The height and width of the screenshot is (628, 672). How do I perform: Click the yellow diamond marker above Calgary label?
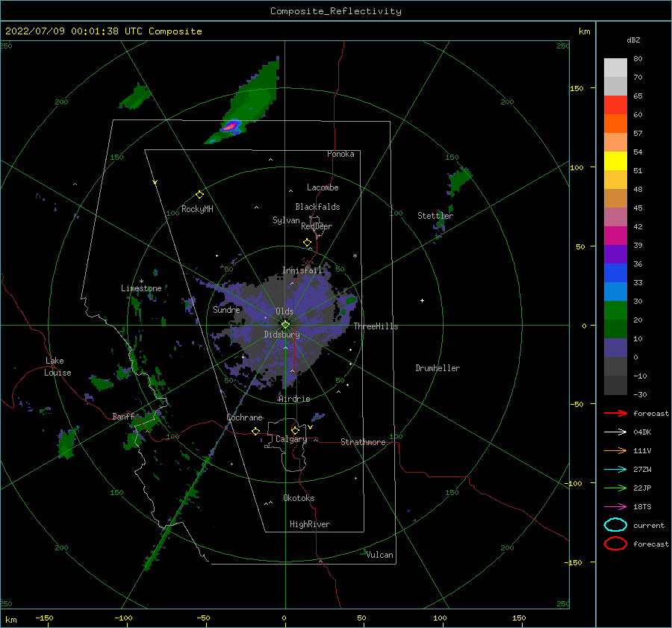(295, 430)
